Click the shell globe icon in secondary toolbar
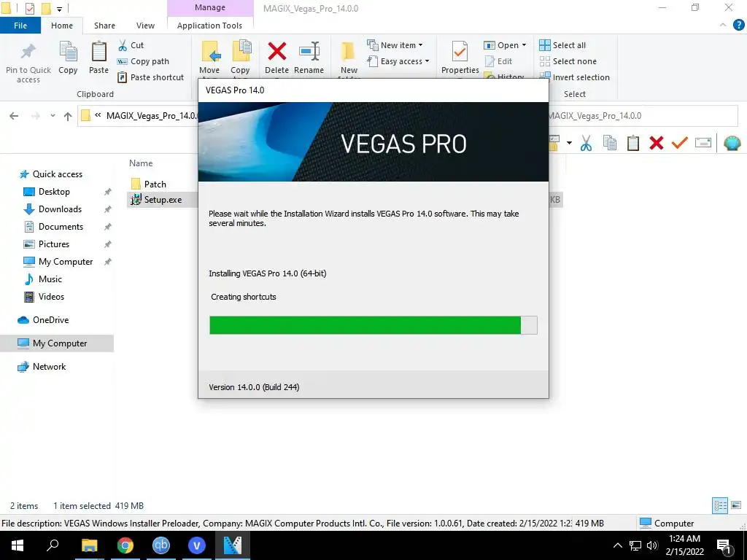Screen dimensions: 747x560 coord(732,143)
